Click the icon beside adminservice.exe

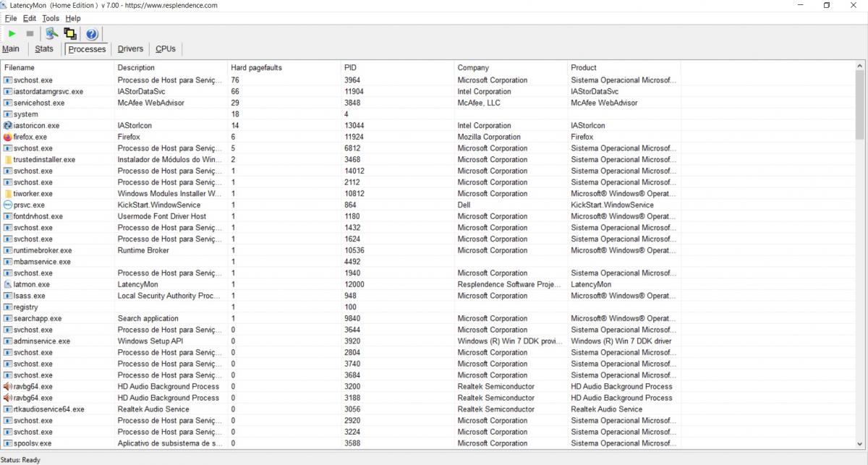coord(8,341)
